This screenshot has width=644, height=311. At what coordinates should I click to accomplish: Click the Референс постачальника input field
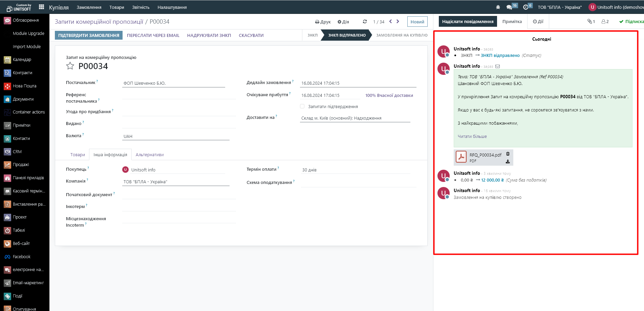pos(179,95)
